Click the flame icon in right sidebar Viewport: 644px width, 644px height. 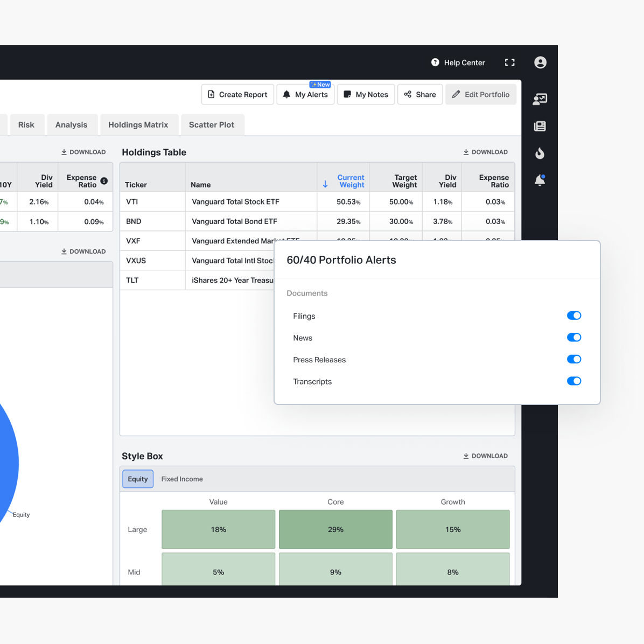point(540,153)
